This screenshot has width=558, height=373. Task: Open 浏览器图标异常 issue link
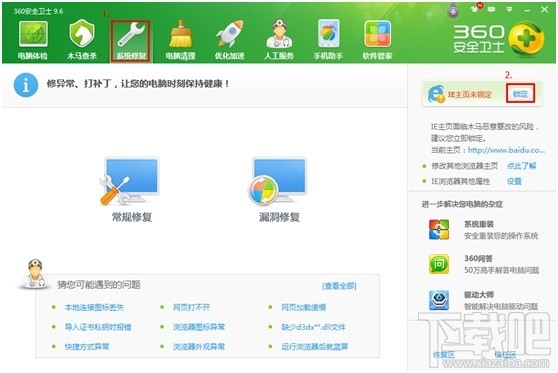(x=199, y=327)
